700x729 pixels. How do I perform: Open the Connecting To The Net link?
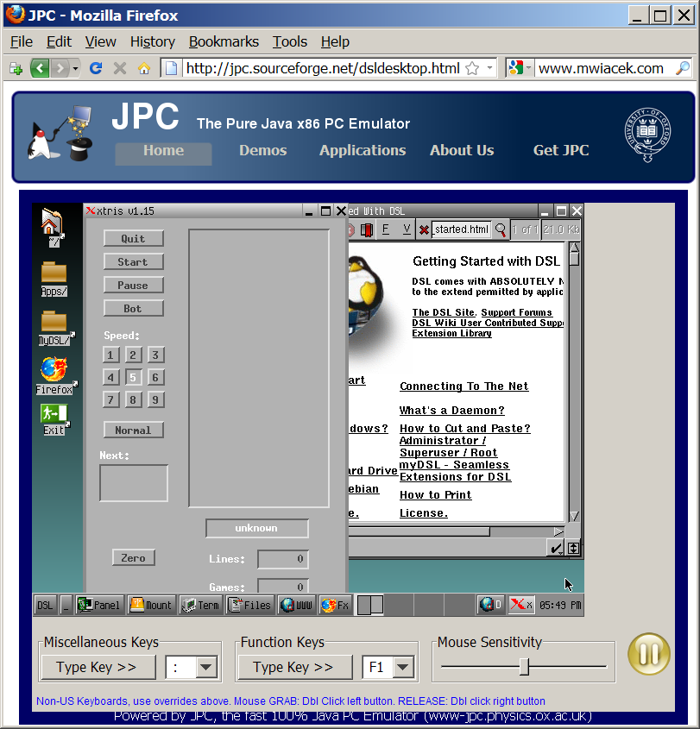click(x=464, y=386)
